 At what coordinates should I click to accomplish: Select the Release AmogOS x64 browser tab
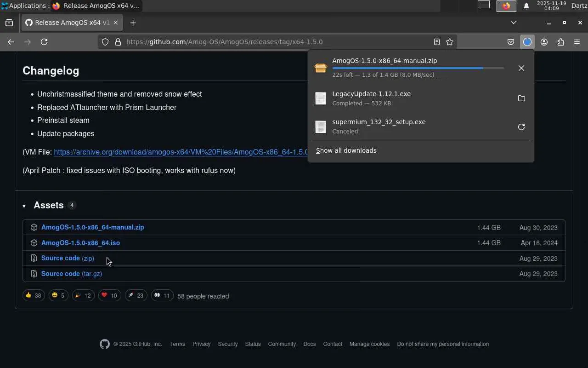click(x=72, y=23)
